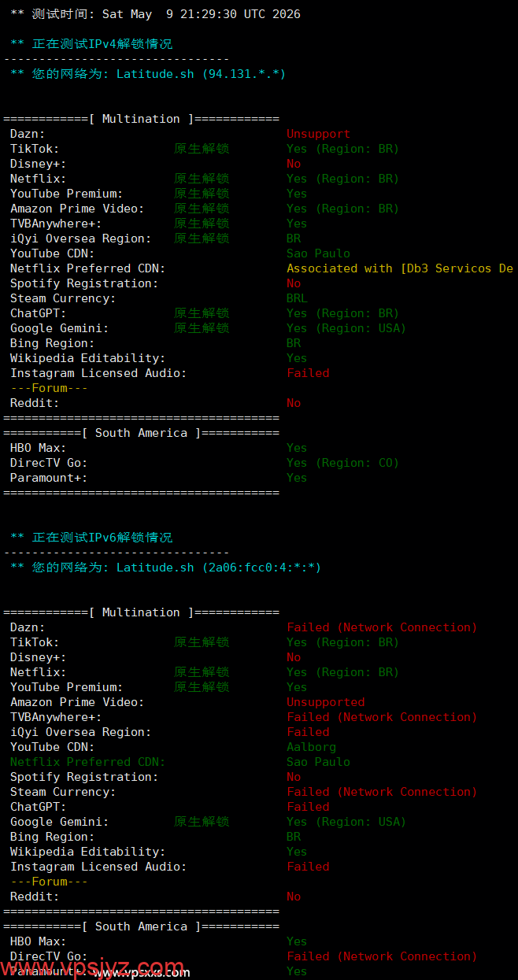This screenshot has height=980, width=518.
Task: Select the test time line 'Sat May 9 21:29:30 UTC 2026'
Action: coord(202,14)
